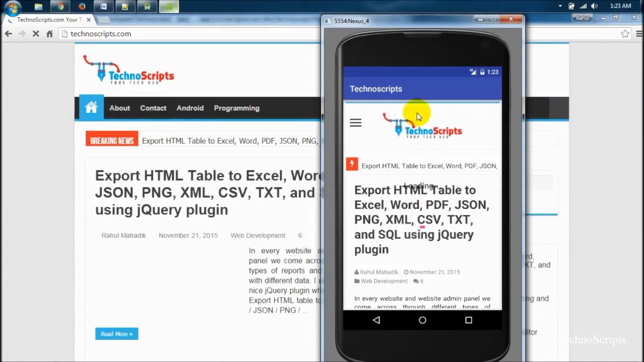Screen dimensions: 644x362
Task: Switch to Chrome in the taskbar
Action: pyautogui.click(x=60, y=7)
